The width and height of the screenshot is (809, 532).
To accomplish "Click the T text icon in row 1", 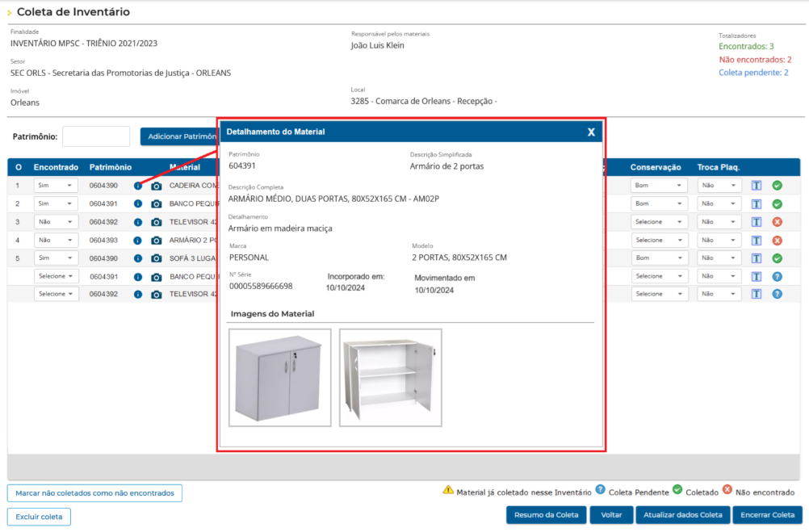I will tap(757, 186).
